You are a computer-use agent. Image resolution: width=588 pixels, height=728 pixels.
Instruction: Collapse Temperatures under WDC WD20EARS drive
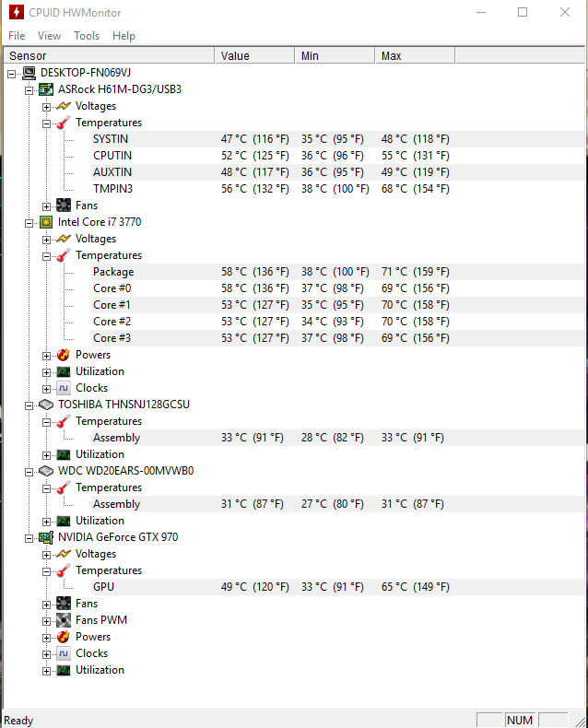tap(46, 488)
